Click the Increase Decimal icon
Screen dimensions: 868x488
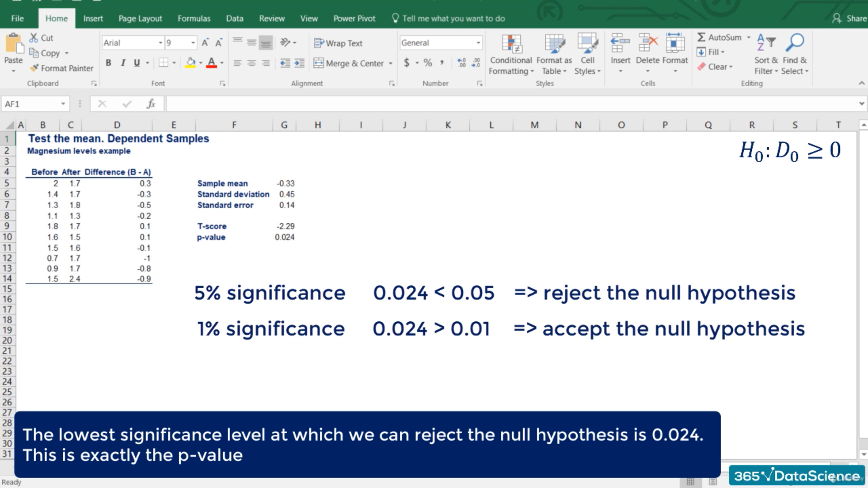462,63
